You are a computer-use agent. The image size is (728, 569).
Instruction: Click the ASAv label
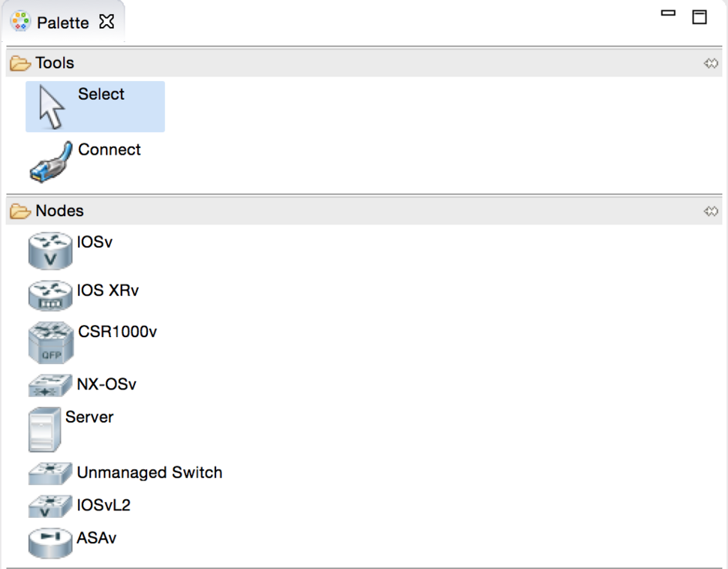pos(97,538)
